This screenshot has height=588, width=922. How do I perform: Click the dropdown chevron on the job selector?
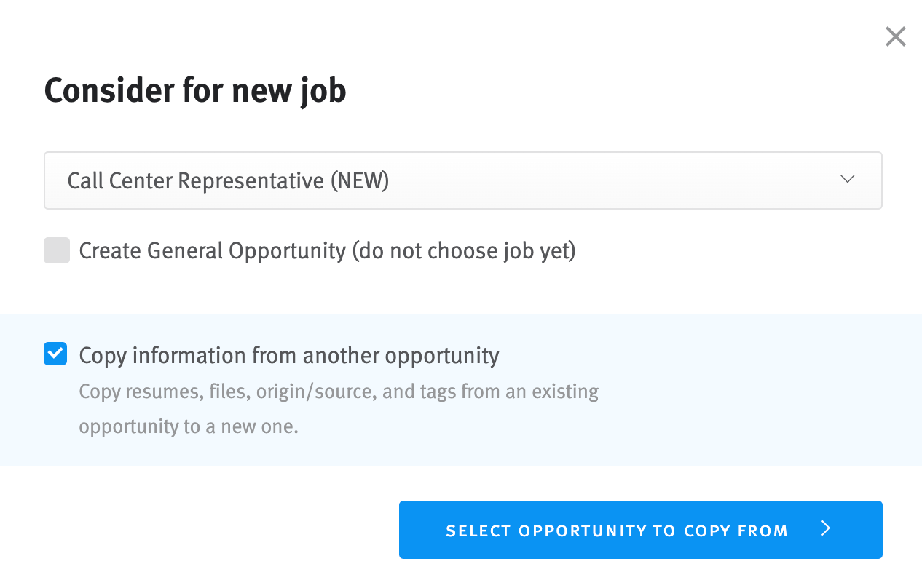tap(846, 179)
